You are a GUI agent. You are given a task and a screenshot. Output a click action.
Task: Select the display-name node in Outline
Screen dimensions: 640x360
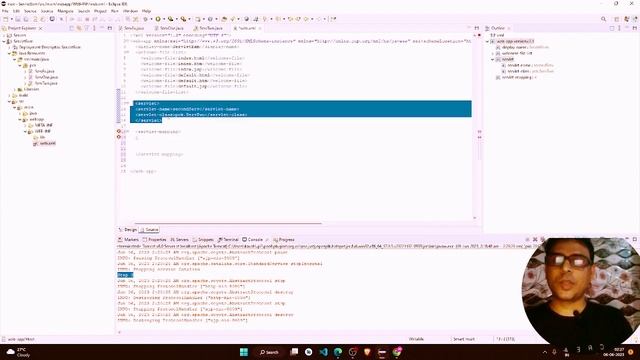pos(522,47)
